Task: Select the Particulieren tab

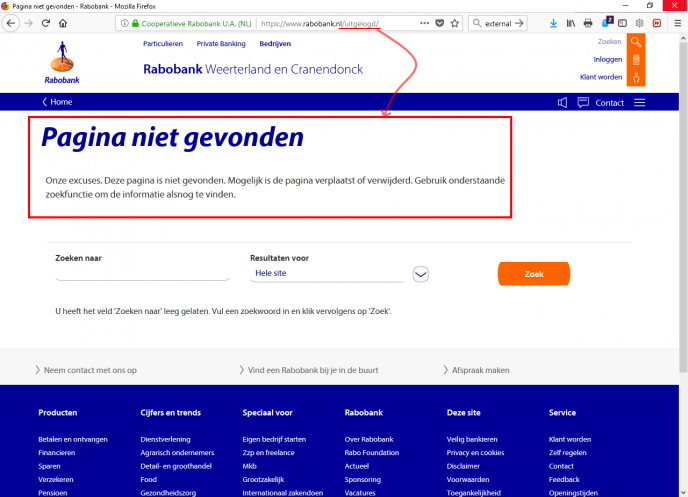Action: click(x=163, y=44)
